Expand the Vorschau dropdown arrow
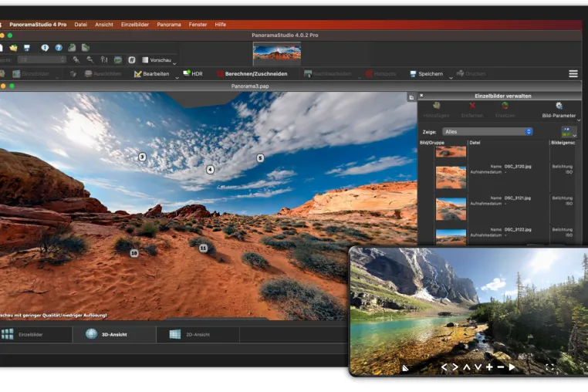 click(174, 63)
